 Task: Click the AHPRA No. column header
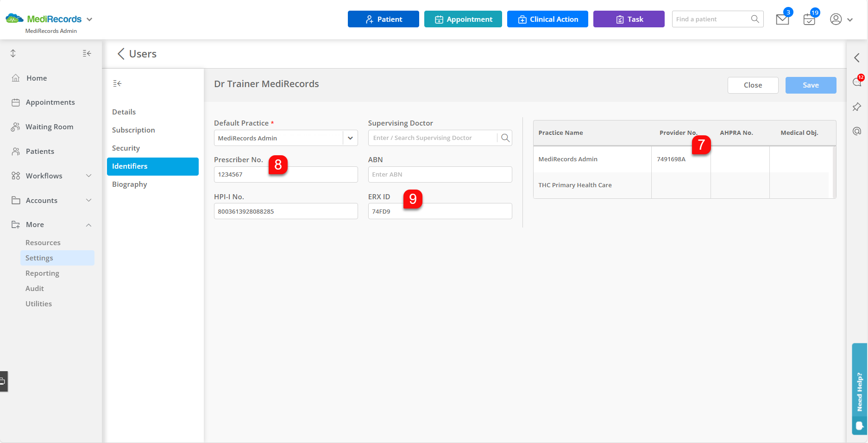point(736,133)
